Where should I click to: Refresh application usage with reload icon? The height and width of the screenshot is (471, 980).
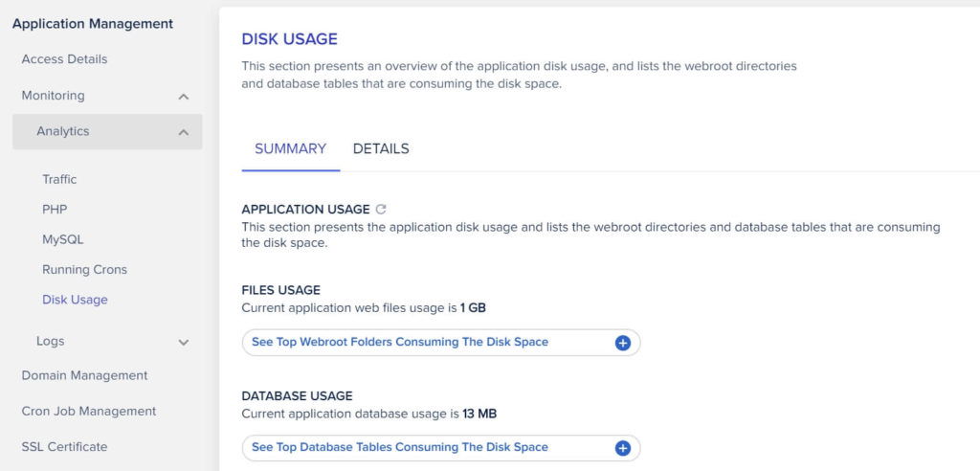(381, 210)
